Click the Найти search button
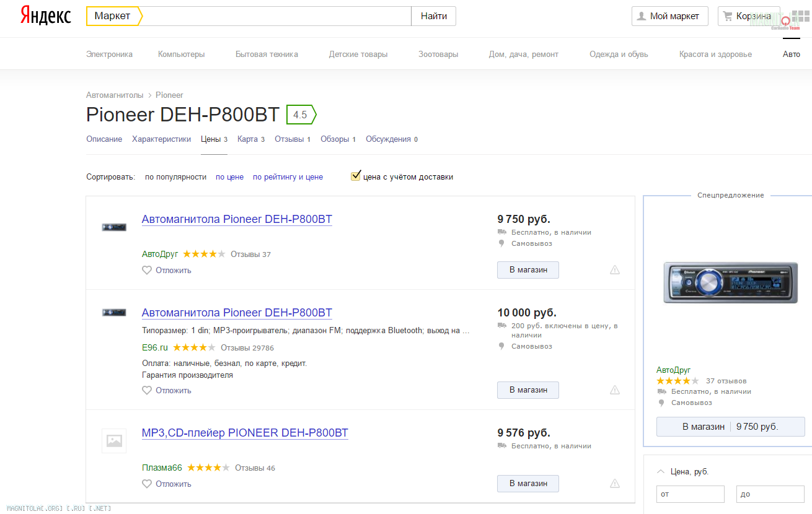The image size is (812, 514). tap(433, 16)
